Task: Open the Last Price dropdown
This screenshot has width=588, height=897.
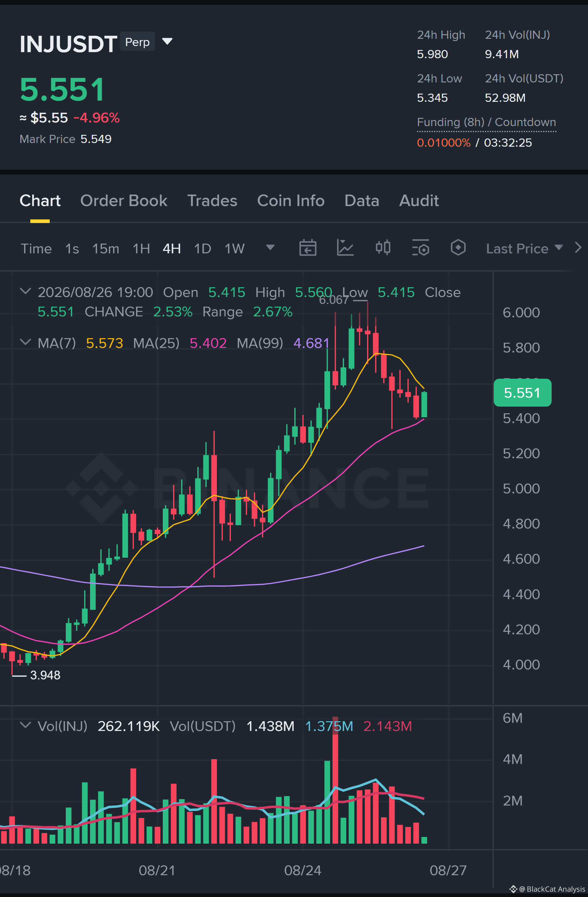Action: 525,249
